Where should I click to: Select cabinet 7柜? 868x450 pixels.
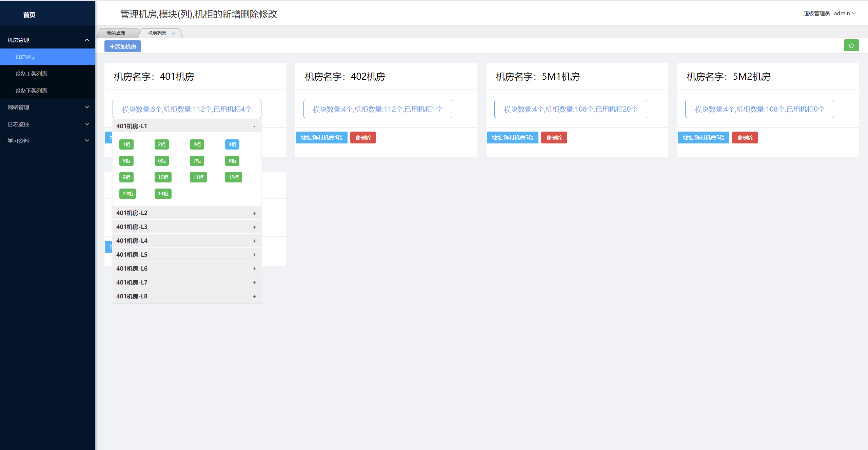pos(197,161)
